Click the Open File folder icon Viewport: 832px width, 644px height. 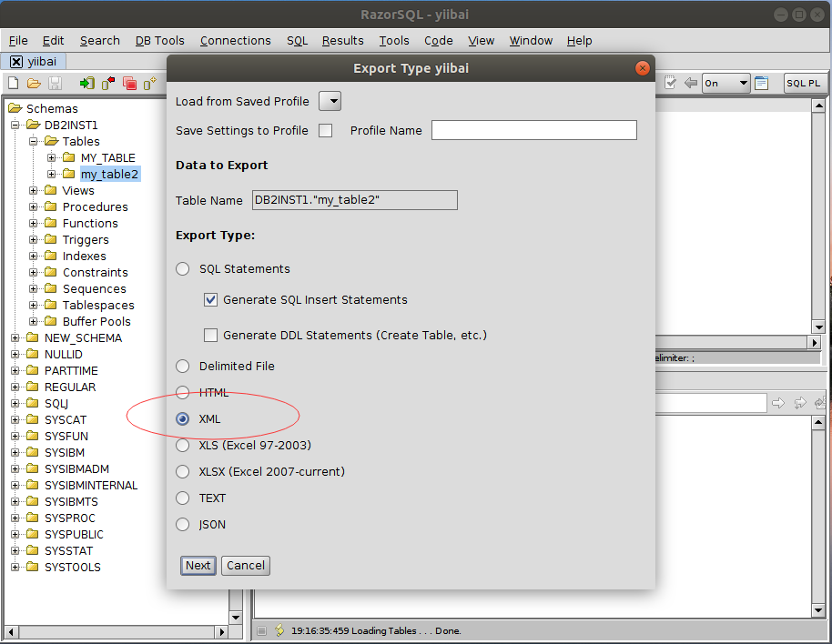coord(34,84)
